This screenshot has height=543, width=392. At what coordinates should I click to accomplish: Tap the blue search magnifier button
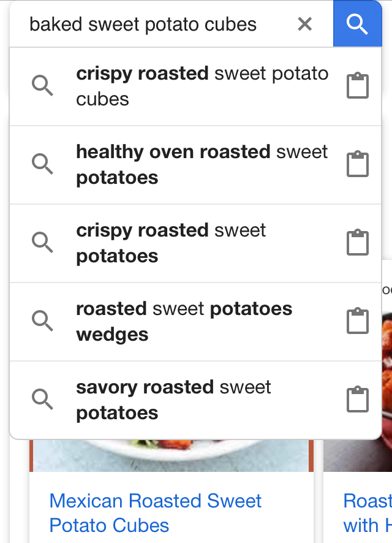357,24
